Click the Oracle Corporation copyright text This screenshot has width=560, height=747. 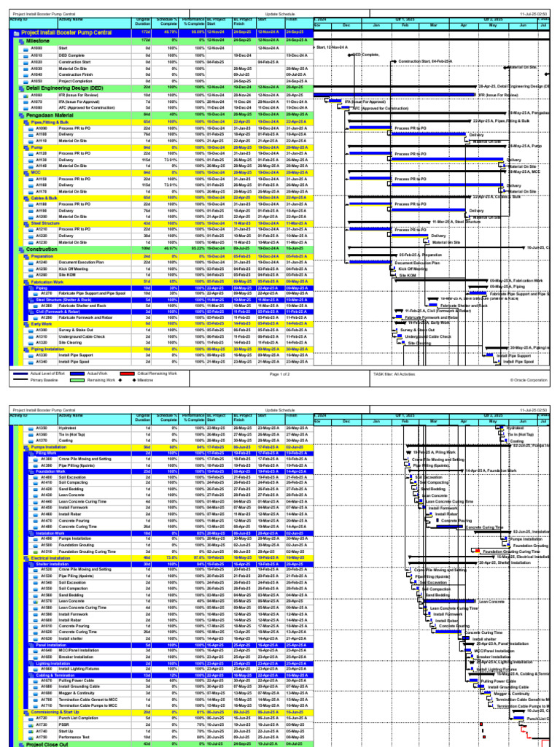pyautogui.click(x=529, y=380)
